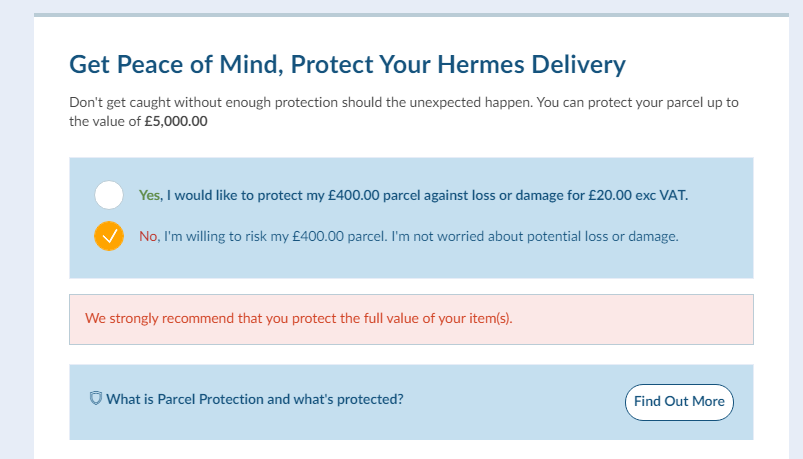Viewport: 803px width, 459px height.
Task: Click the Find Out More button
Action: 679,402
